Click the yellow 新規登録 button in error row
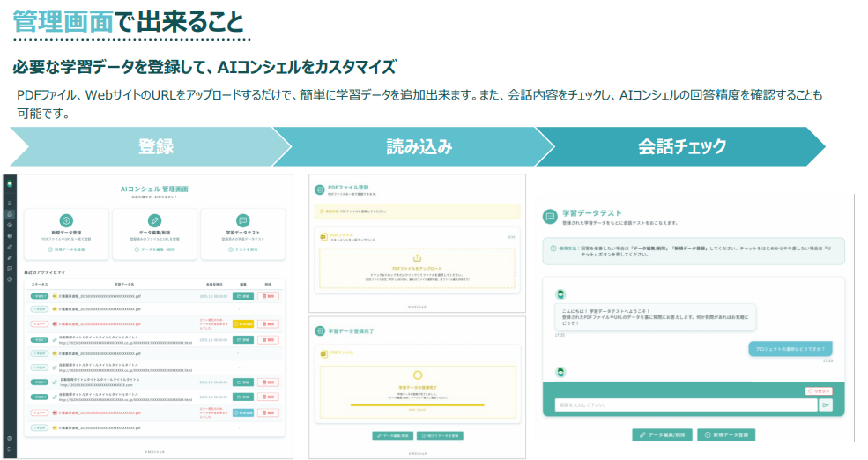 coord(243,323)
